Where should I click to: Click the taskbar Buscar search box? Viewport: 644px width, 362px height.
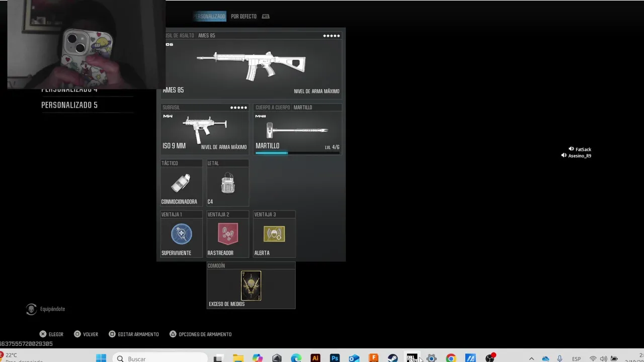(160, 358)
